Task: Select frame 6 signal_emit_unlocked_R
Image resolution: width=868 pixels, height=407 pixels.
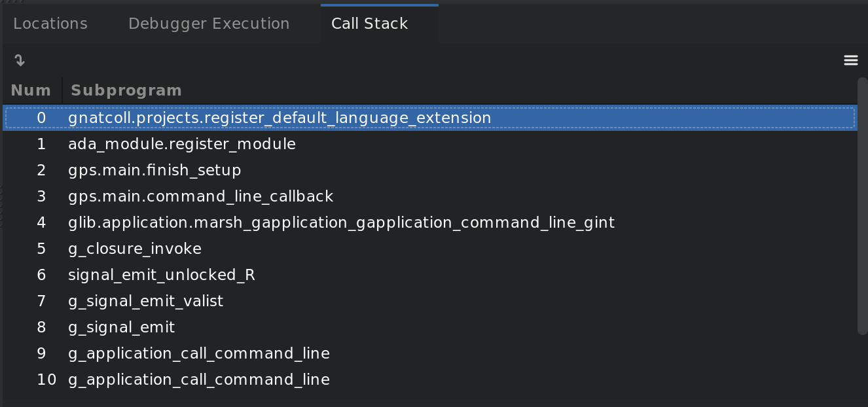Action: tap(429, 275)
